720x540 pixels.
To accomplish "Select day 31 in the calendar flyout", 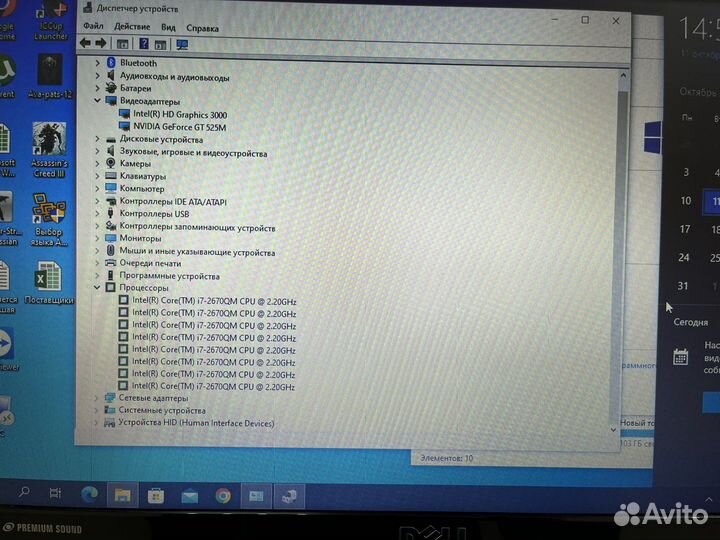I will click(x=683, y=286).
